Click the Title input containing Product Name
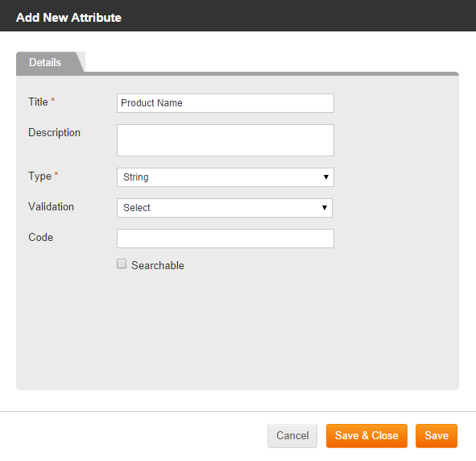This screenshot has height=461, width=476. click(226, 103)
